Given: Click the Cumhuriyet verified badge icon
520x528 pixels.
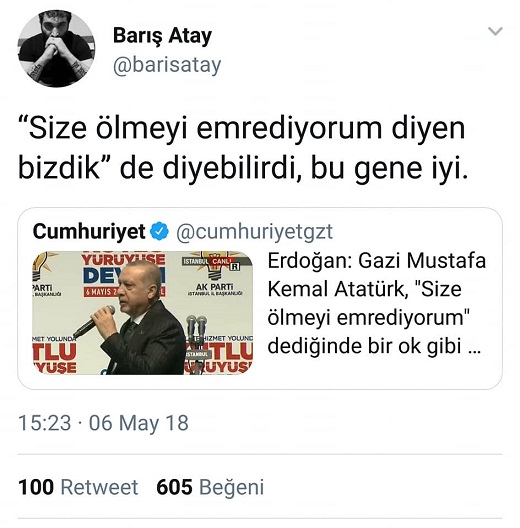Looking at the screenshot, I should (x=159, y=231).
